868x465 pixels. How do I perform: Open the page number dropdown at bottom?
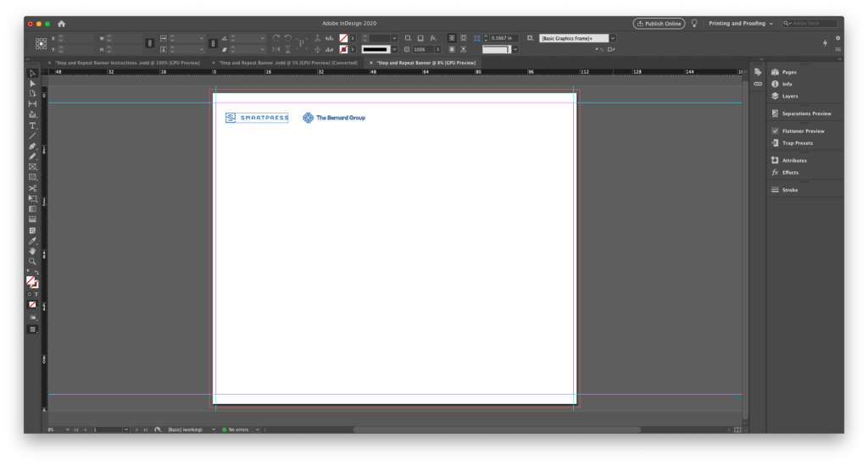(x=126, y=429)
